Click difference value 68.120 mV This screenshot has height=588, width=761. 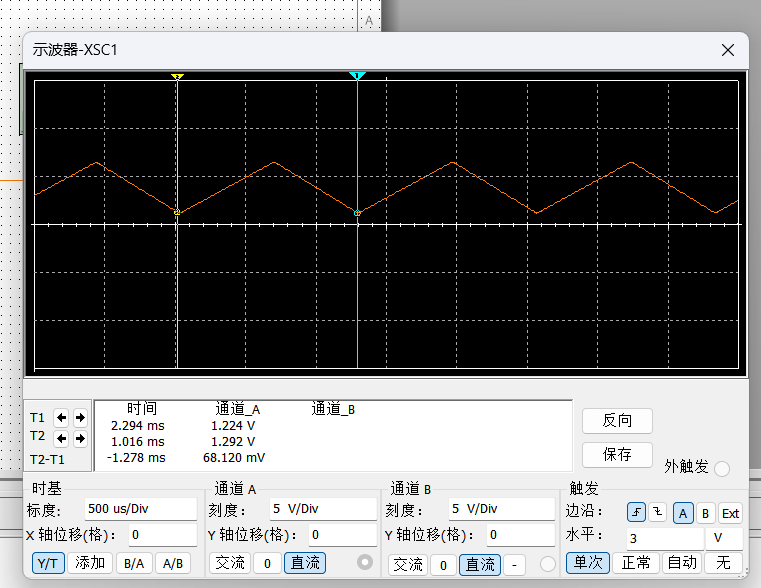pos(234,458)
